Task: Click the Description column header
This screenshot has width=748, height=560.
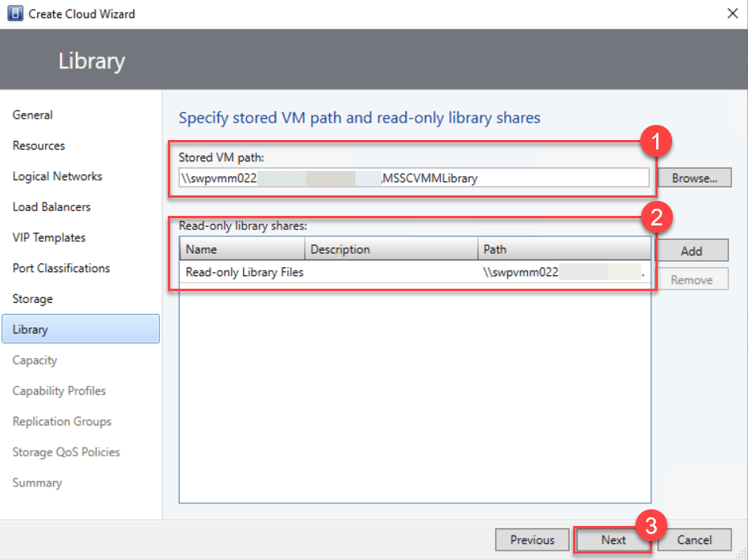Action: pos(391,249)
